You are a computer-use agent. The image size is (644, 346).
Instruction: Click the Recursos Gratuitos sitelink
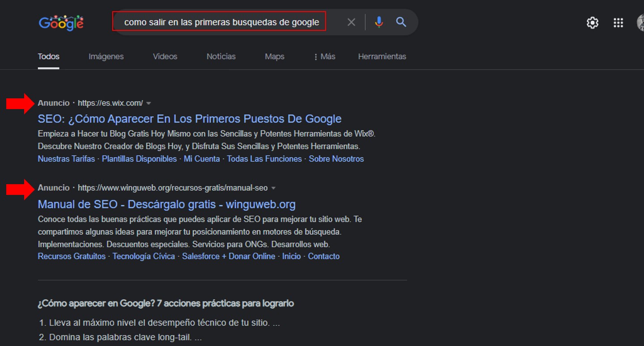[72, 256]
